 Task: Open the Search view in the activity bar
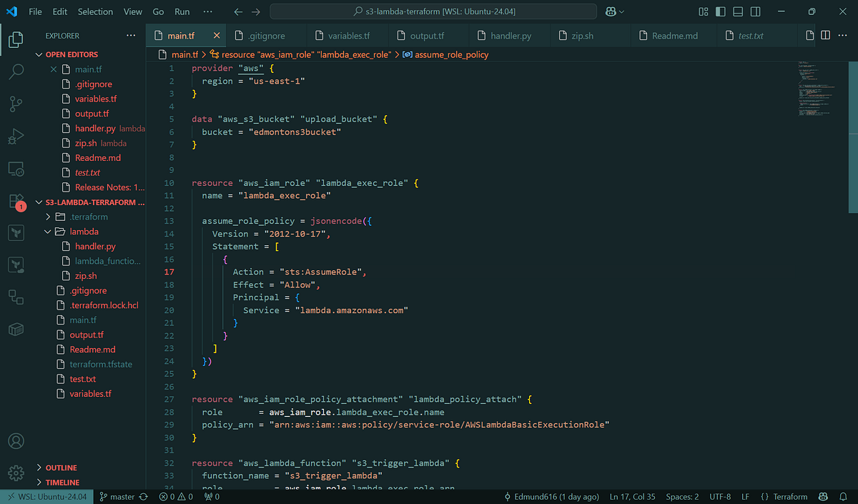click(x=16, y=71)
